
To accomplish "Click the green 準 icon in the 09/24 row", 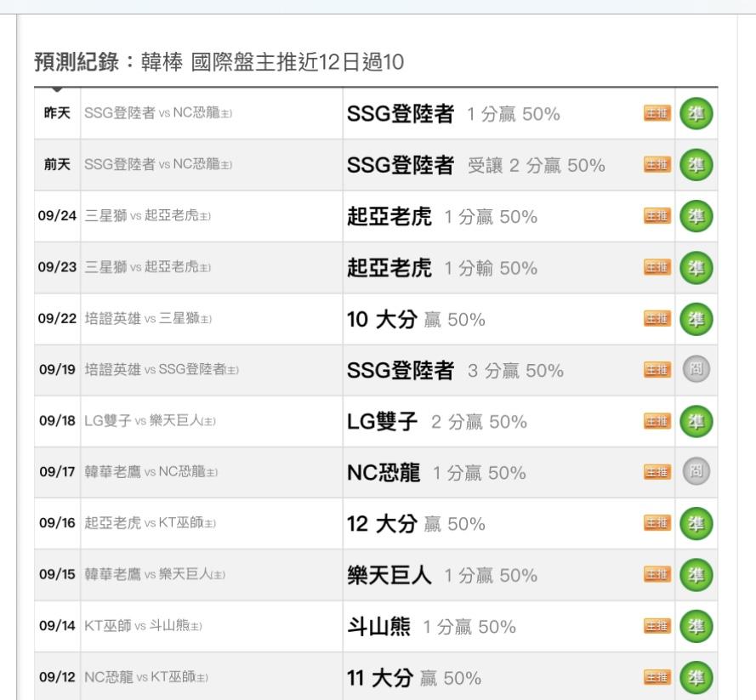I will pos(696,216).
